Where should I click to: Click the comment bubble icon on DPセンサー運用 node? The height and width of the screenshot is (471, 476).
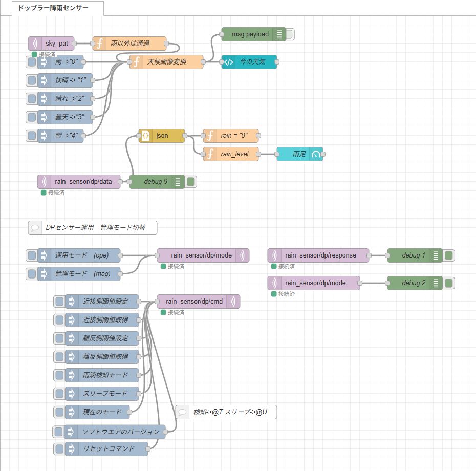(35, 228)
